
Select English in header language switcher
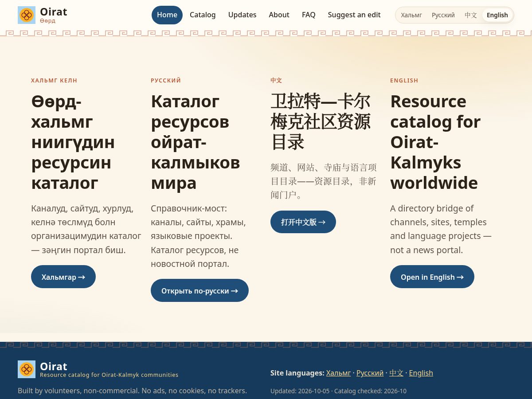(497, 15)
